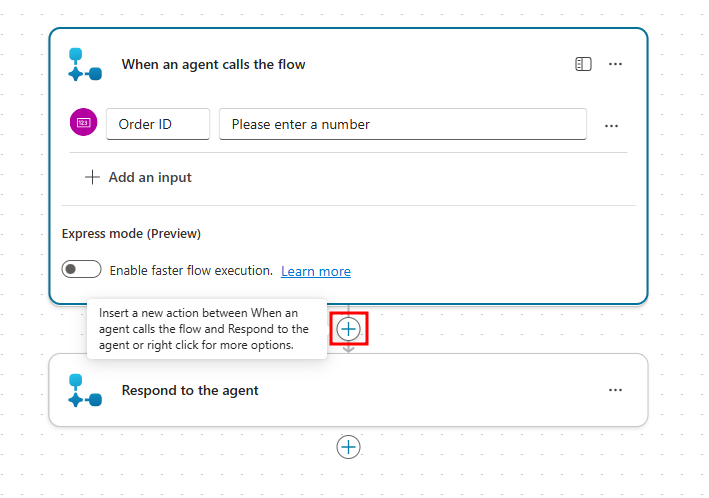Click the Respond to the agent card icon
Viewport: 709px width, 498px height.
coord(85,390)
